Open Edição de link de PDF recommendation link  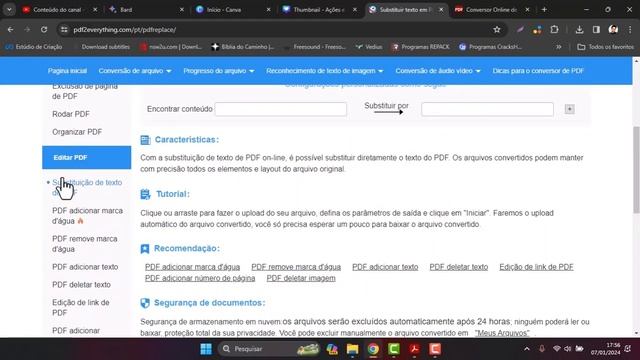[x=536, y=267]
